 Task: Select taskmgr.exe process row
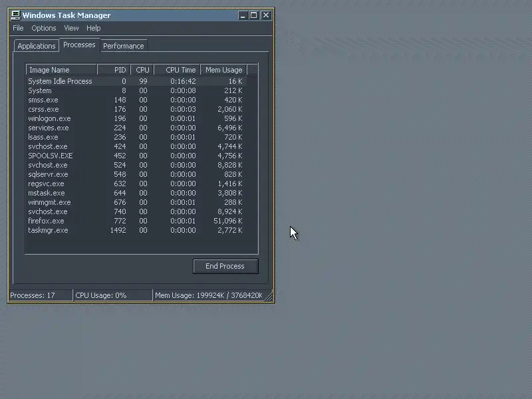136,230
